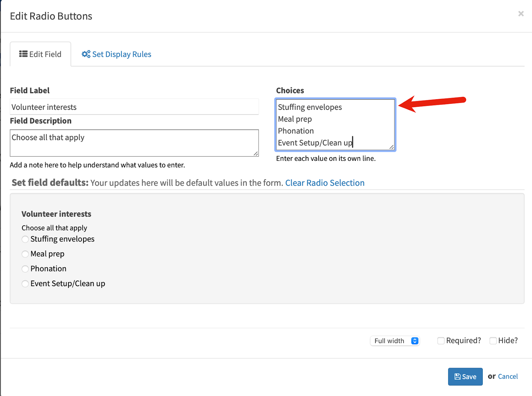532x396 pixels.
Task: Click into the Field Label input
Action: (134, 107)
